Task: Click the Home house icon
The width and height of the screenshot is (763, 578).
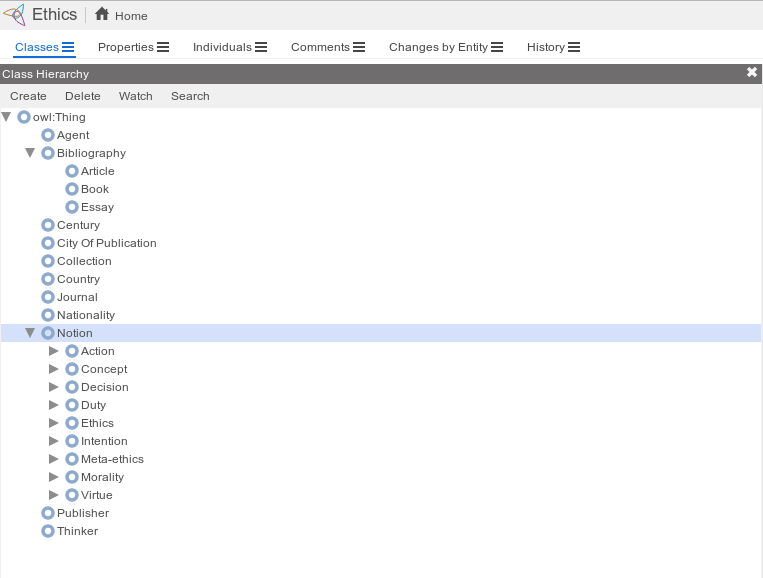Action: tap(102, 14)
